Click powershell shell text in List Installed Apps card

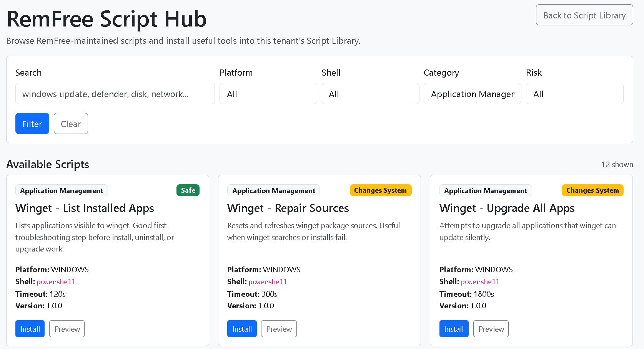(x=56, y=282)
